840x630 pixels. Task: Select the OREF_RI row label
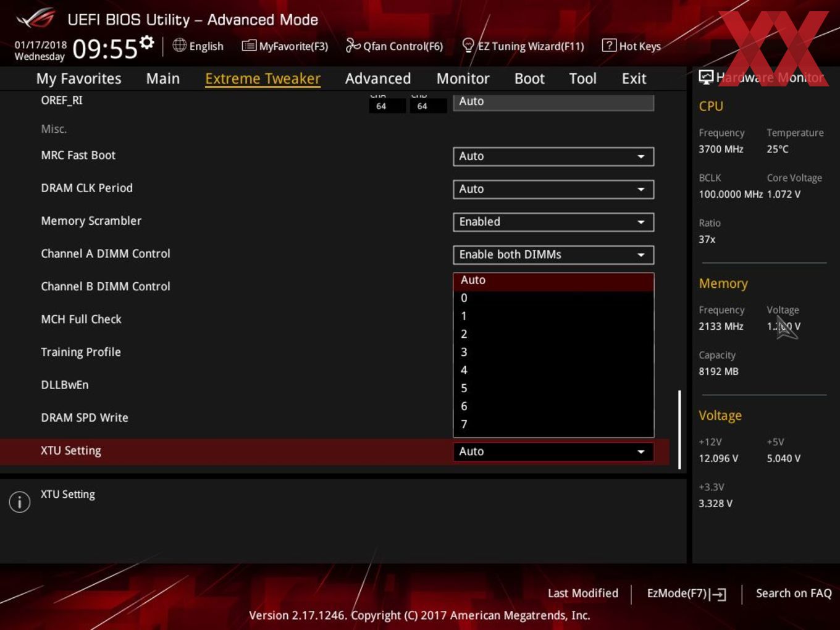coord(61,100)
